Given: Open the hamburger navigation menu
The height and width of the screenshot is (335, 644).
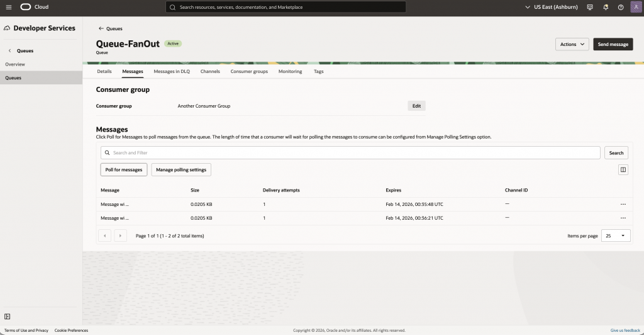Looking at the screenshot, I should 9,7.
